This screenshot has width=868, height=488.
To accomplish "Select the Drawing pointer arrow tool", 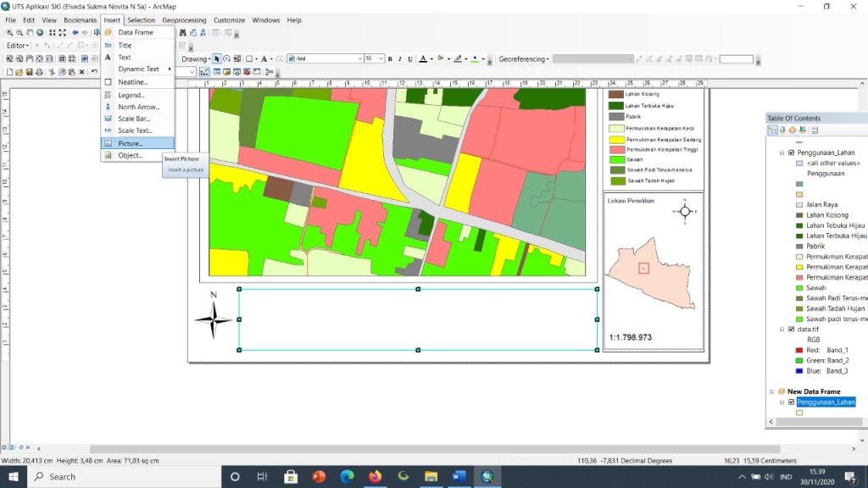I will [x=217, y=59].
